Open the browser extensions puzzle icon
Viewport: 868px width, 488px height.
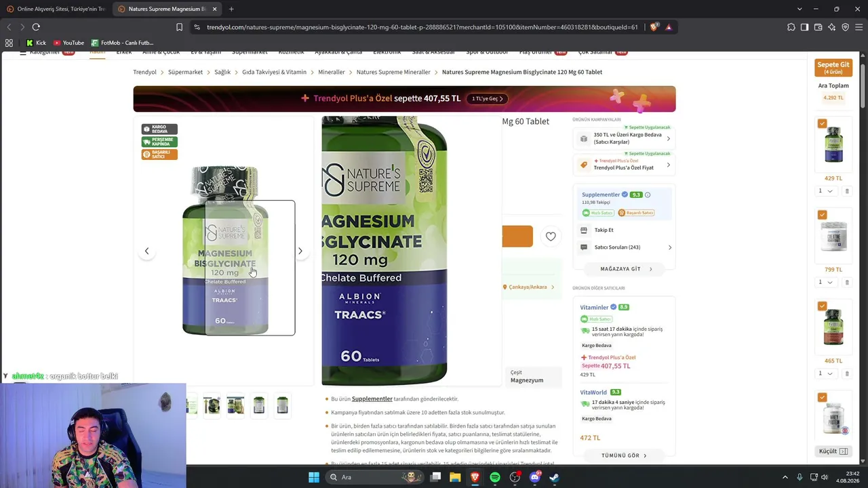click(x=791, y=27)
